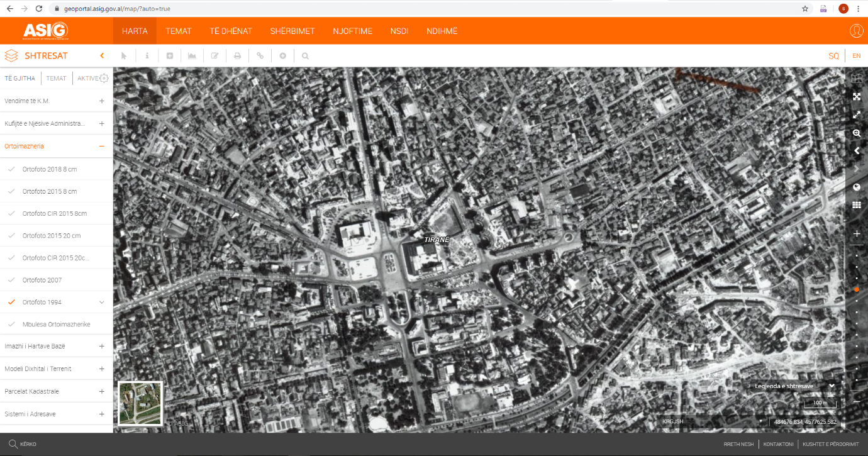This screenshot has width=868, height=456.
Task: Open KONTAKTONI link
Action: [x=778, y=444]
